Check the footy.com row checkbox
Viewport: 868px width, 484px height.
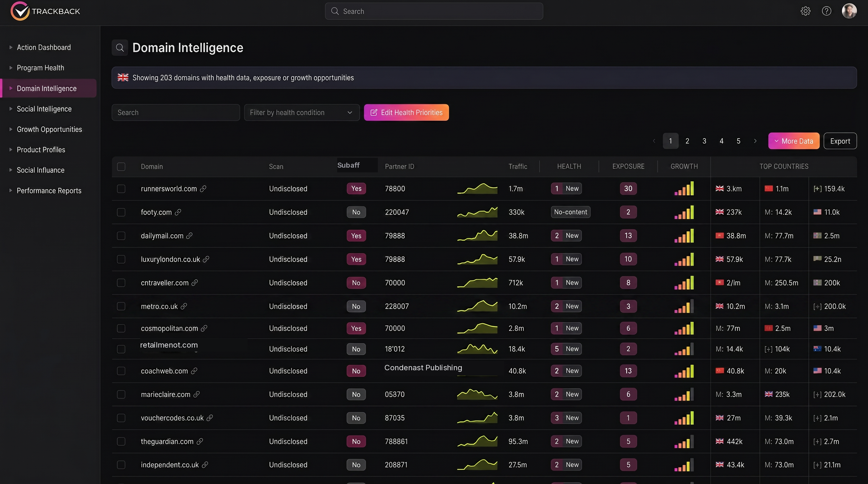121,212
